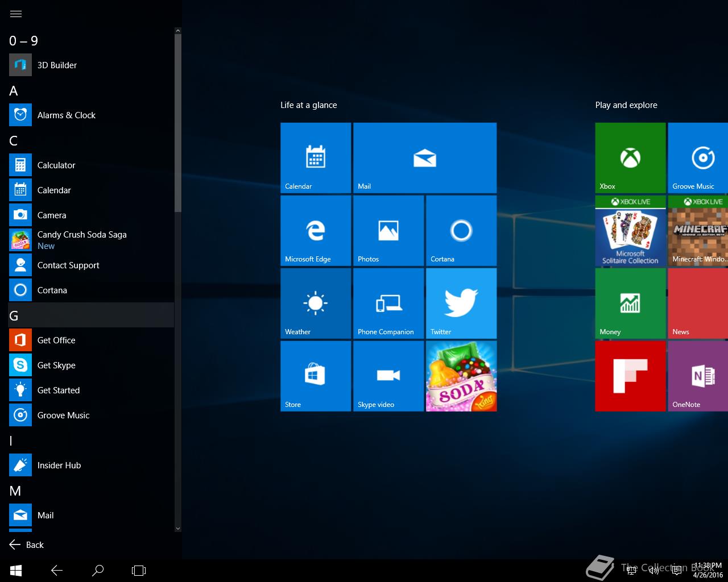
Task: Click the taskbar clock and date
Action: coord(708,571)
